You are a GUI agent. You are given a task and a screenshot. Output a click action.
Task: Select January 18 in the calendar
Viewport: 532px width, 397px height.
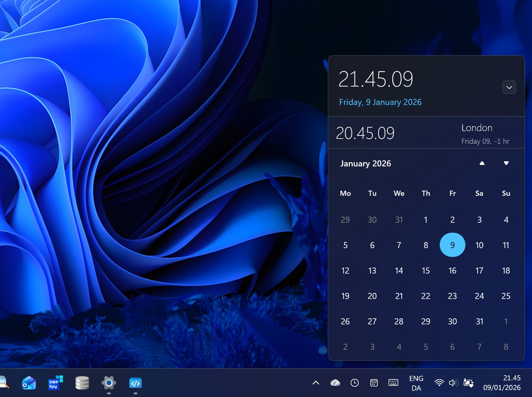(x=506, y=271)
